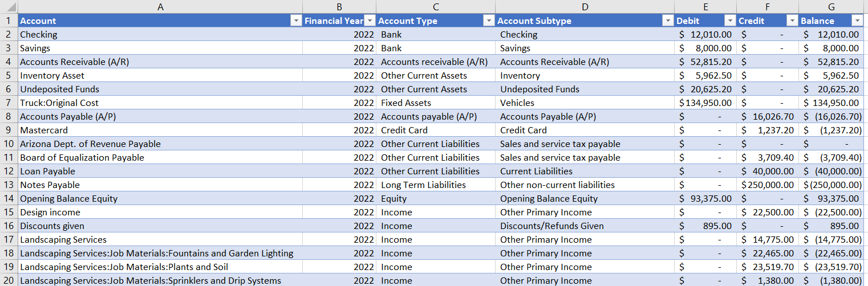Select the Vehicles subtype cell

(585, 103)
